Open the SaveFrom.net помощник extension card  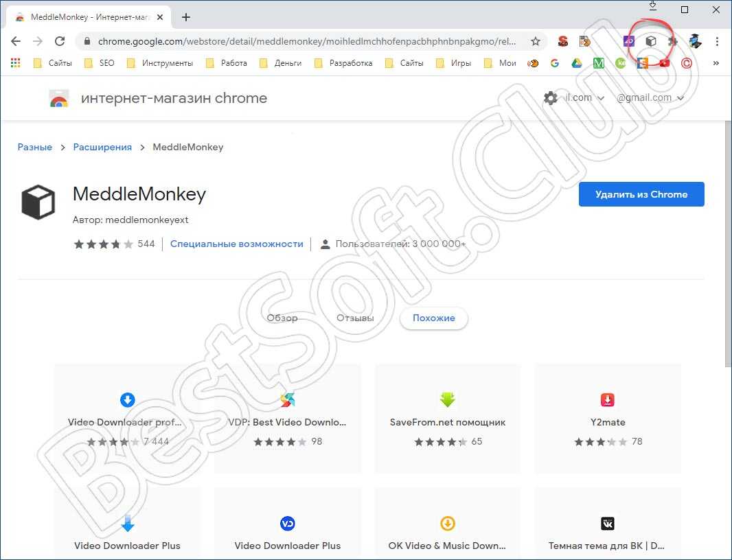point(447,419)
